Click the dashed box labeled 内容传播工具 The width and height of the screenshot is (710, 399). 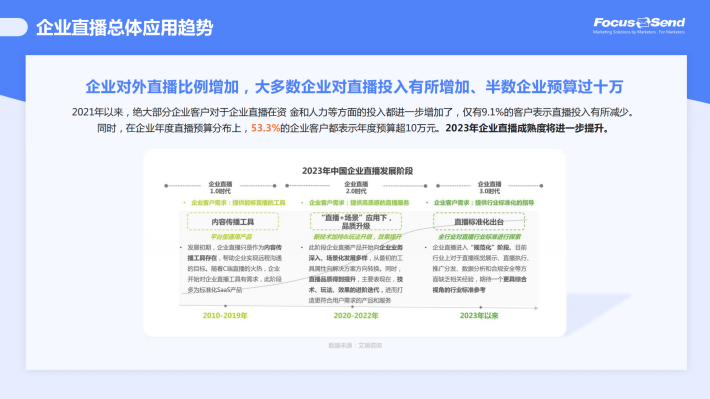(x=233, y=221)
